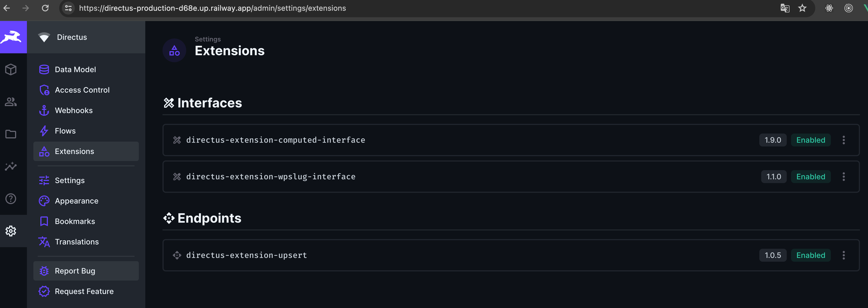This screenshot has height=308, width=868.
Task: Click the Directus project name header
Action: (x=86, y=37)
